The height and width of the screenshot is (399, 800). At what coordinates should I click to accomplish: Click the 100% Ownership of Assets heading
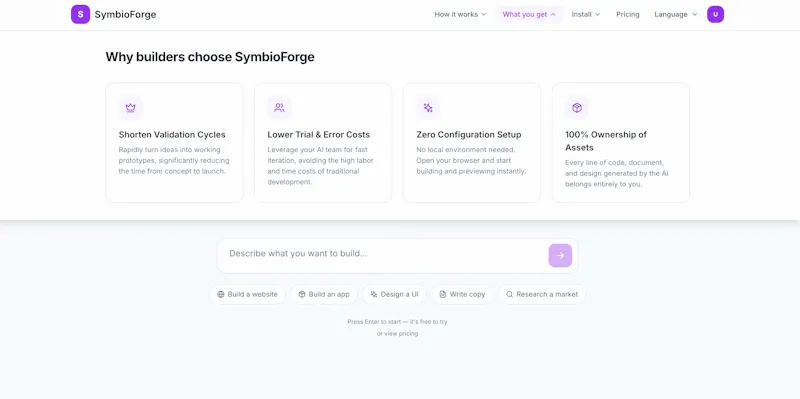click(606, 141)
